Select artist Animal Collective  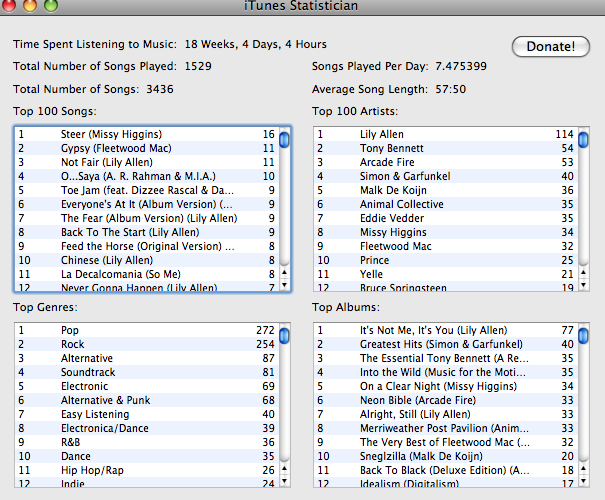[446, 204]
